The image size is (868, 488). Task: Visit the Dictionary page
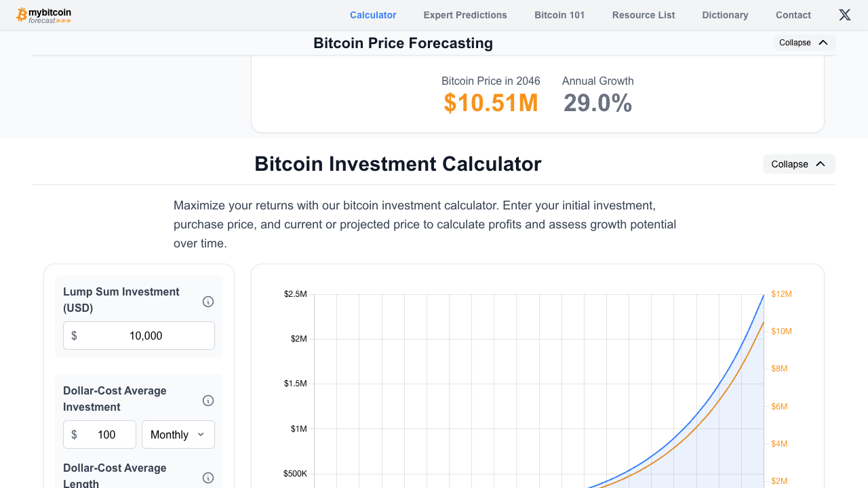point(725,14)
